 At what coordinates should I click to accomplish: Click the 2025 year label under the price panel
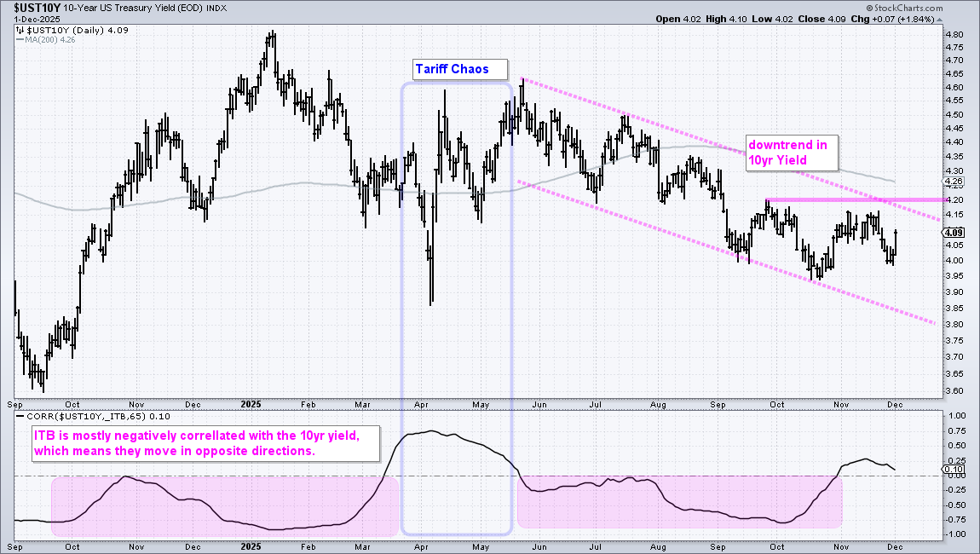pos(251,405)
